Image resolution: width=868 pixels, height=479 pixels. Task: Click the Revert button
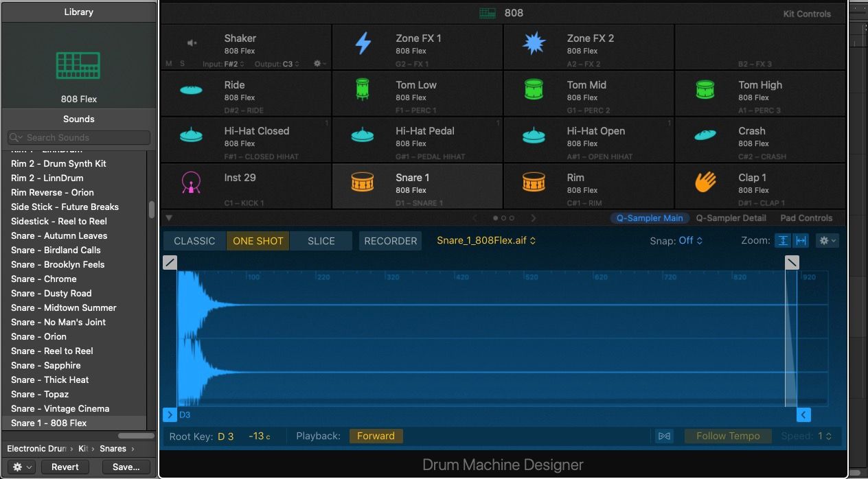tap(65, 467)
